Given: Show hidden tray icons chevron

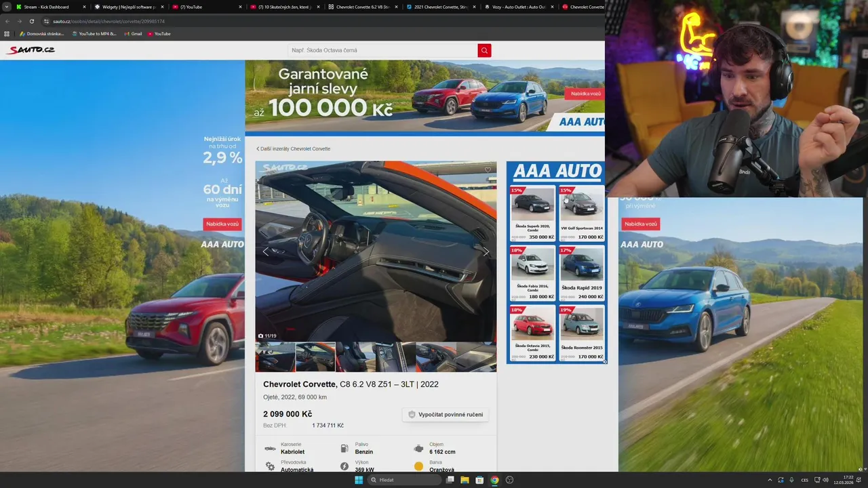Looking at the screenshot, I should pos(770,480).
